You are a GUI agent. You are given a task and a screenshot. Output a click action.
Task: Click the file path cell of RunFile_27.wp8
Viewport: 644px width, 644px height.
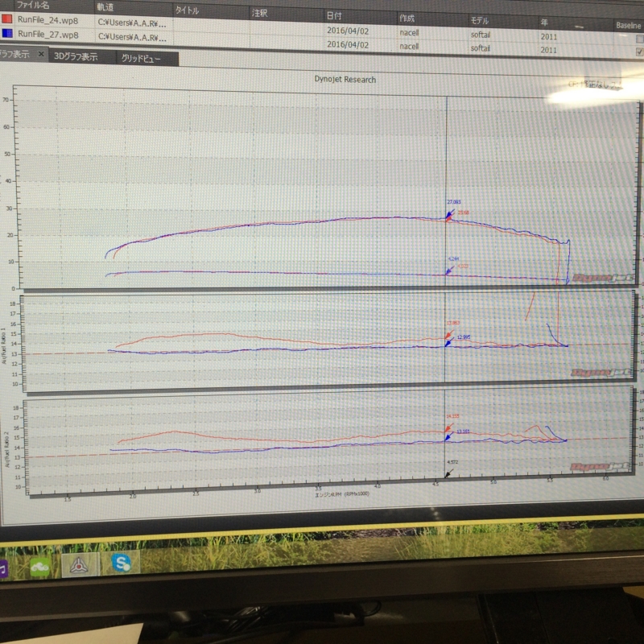[132, 37]
